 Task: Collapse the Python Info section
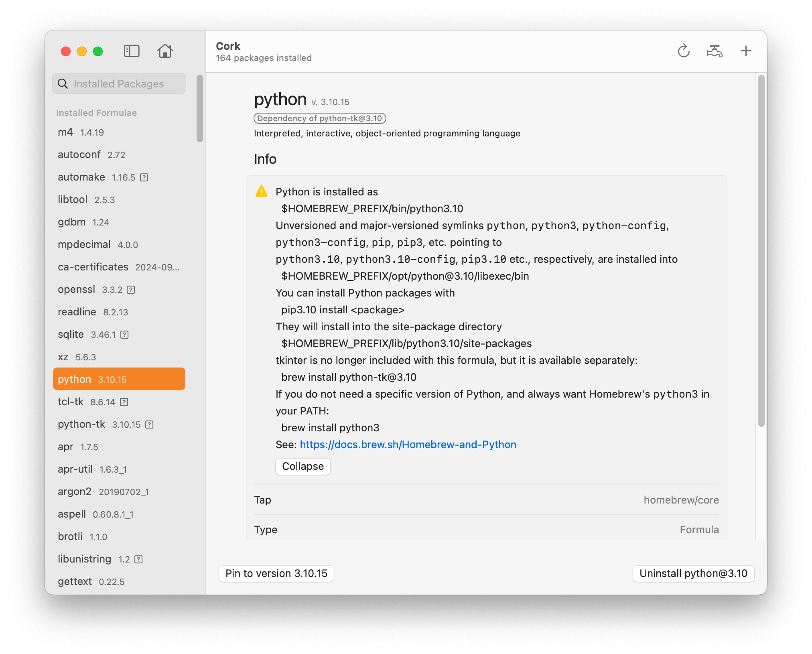pos(301,467)
